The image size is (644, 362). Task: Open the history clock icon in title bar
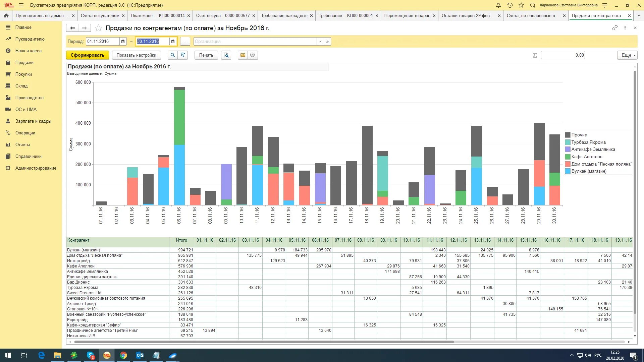(x=509, y=5)
